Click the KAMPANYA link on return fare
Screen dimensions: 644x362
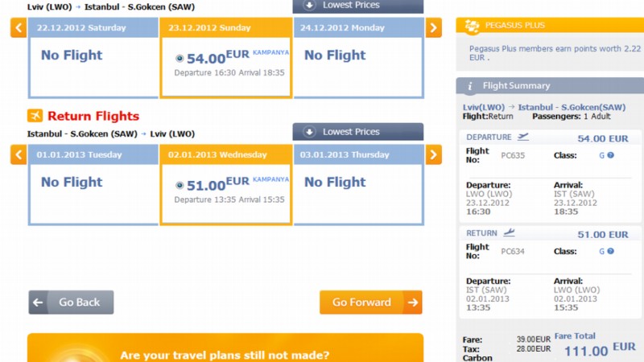270,179
